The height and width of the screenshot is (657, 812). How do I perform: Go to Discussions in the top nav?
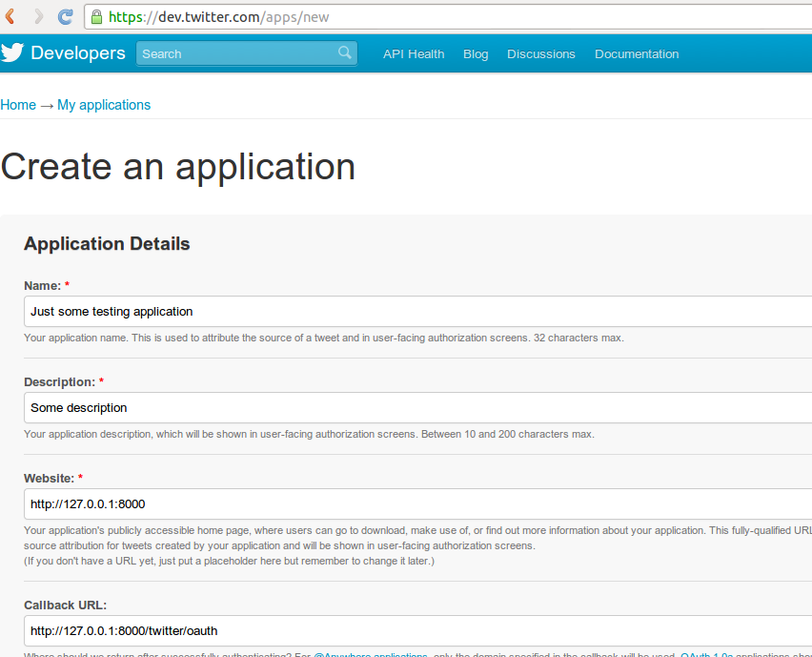click(541, 54)
